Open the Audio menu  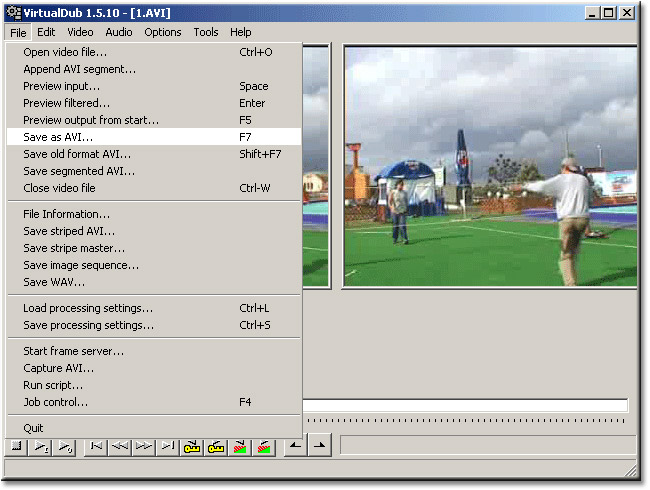[x=119, y=32]
